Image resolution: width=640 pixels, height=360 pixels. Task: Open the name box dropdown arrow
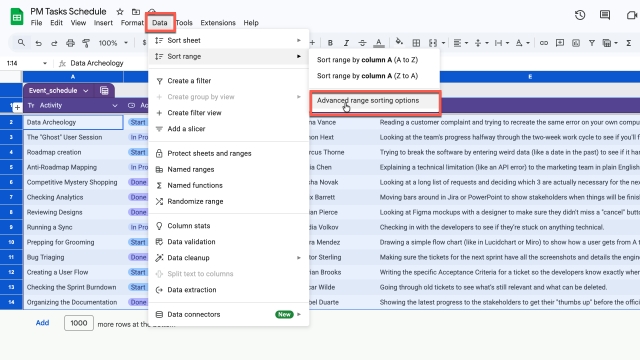click(x=44, y=63)
